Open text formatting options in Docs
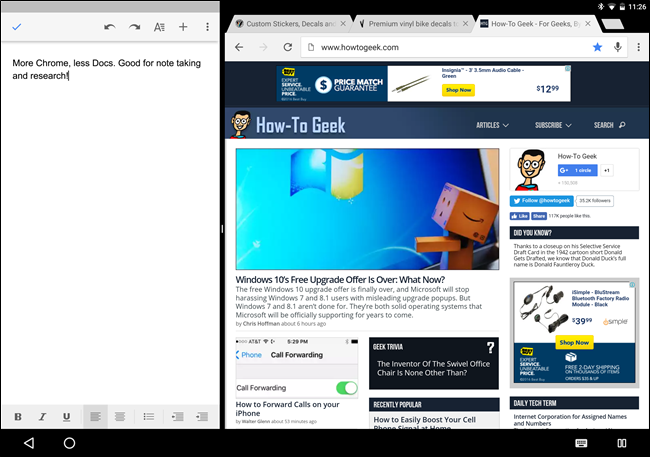Screen dimensions: 650x457 (x=159, y=27)
